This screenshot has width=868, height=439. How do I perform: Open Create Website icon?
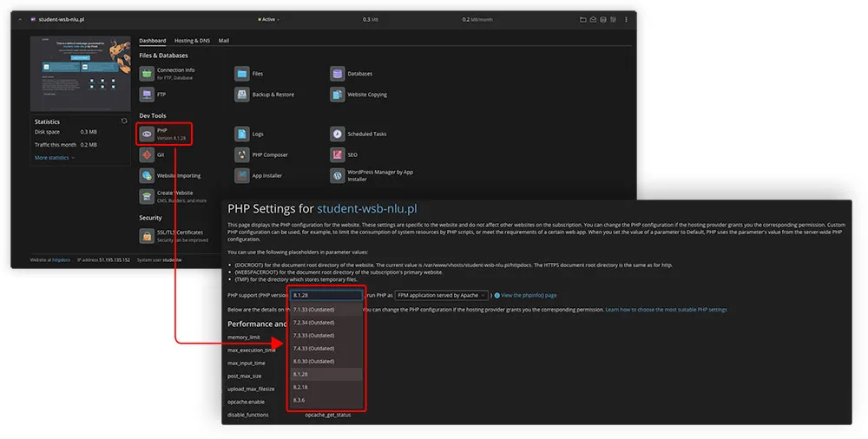pos(147,197)
